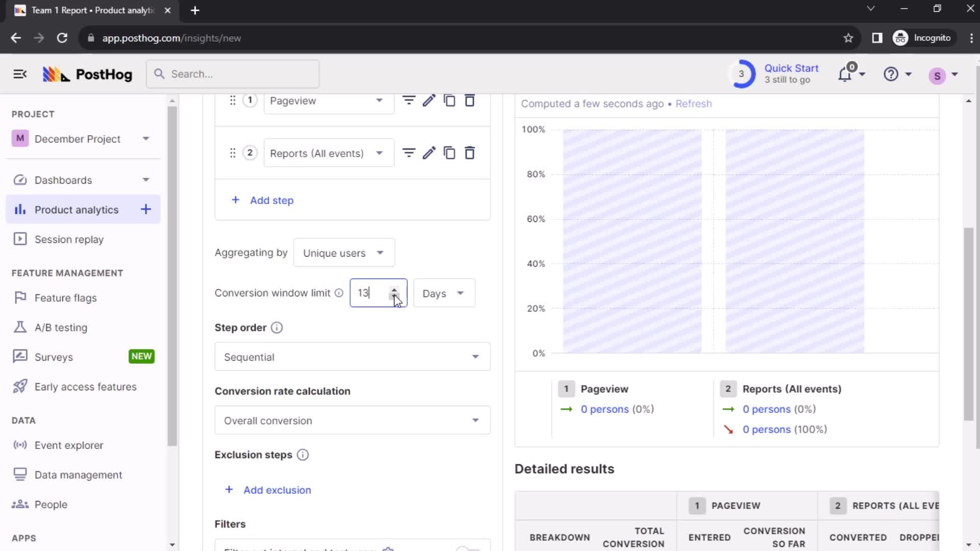Click the delete trash icon on Reports step
980x551 pixels.
click(471, 154)
